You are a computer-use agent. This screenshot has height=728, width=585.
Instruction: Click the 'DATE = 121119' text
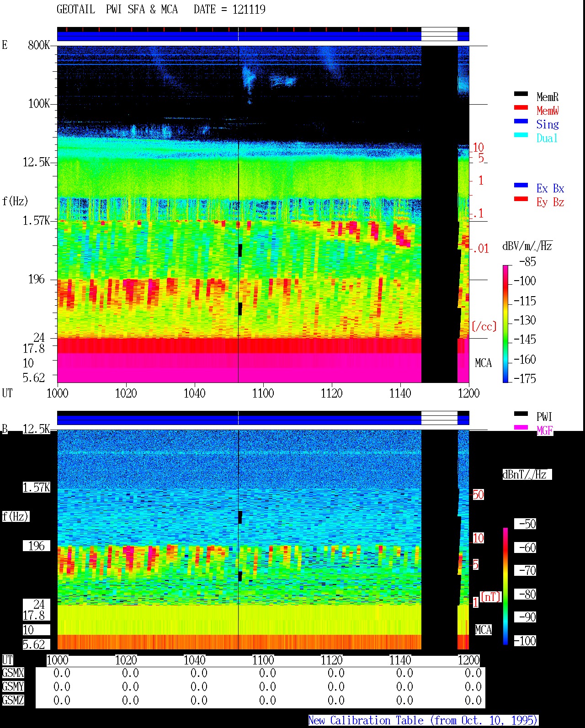pyautogui.click(x=229, y=9)
